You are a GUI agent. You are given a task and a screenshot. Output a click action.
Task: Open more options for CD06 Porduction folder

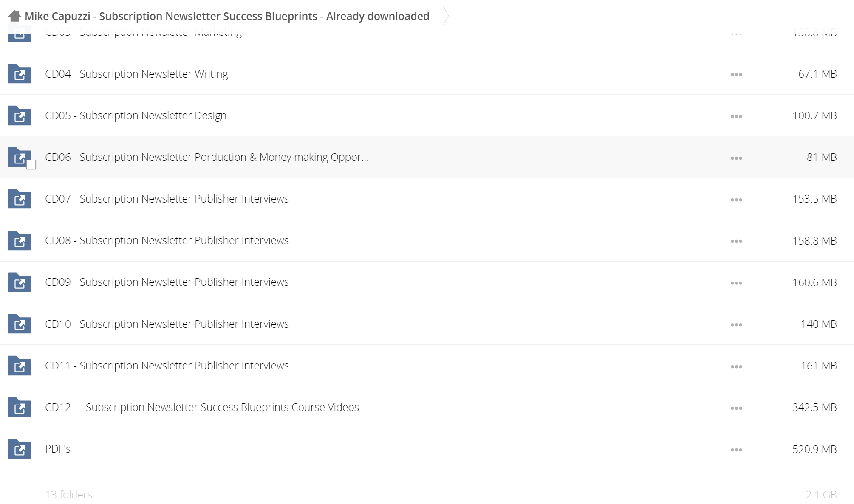pos(736,158)
